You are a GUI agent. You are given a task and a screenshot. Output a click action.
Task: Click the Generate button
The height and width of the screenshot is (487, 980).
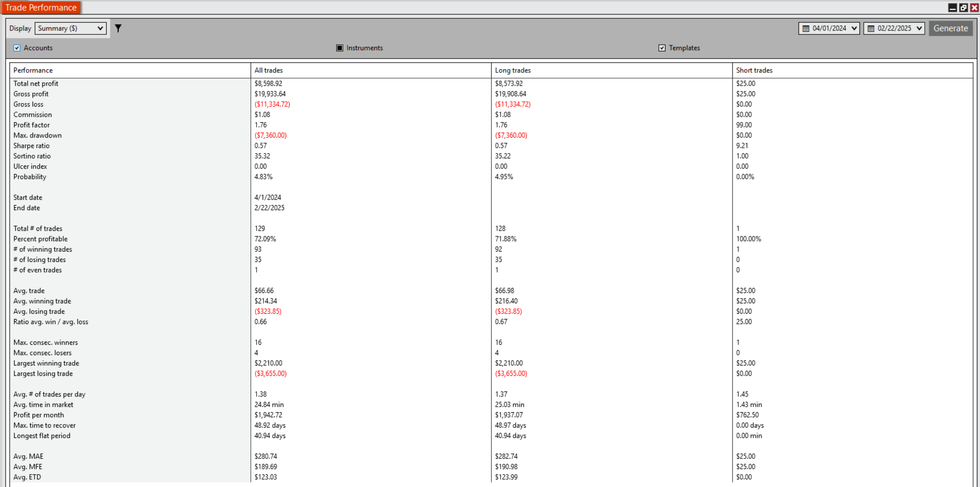pyautogui.click(x=950, y=28)
